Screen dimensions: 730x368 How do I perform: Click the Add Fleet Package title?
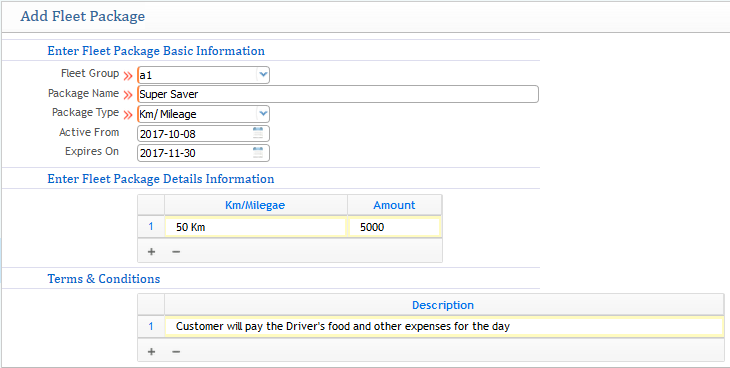pyautogui.click(x=82, y=16)
